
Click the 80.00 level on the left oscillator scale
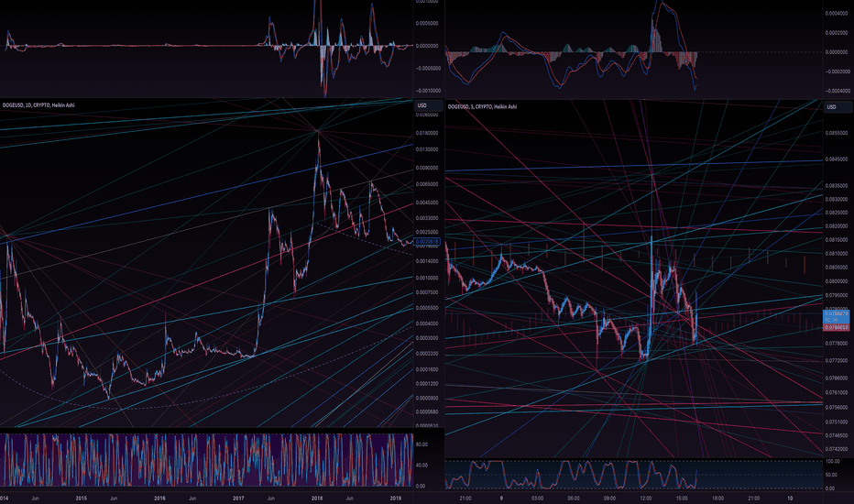pos(422,444)
